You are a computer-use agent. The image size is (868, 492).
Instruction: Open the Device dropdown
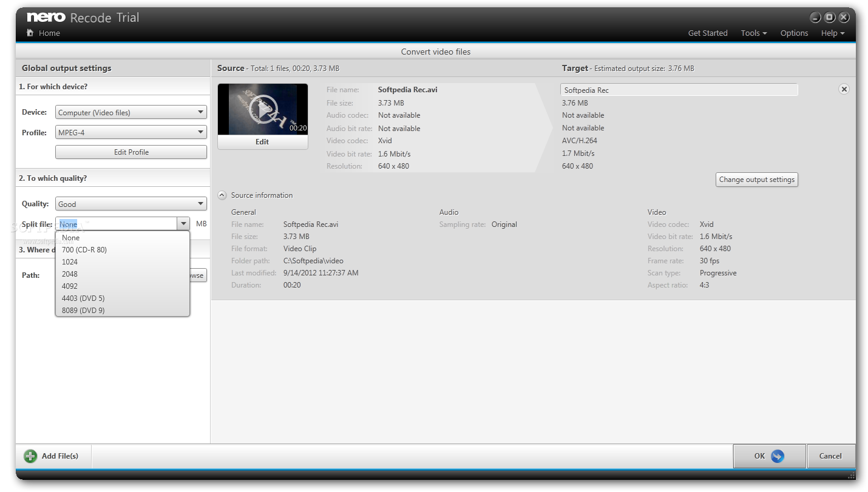coord(131,112)
